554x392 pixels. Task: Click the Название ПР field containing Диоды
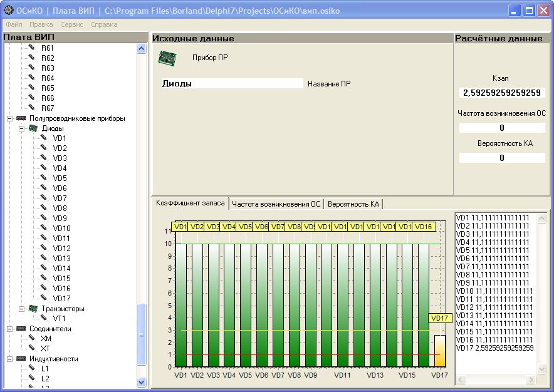(x=232, y=83)
